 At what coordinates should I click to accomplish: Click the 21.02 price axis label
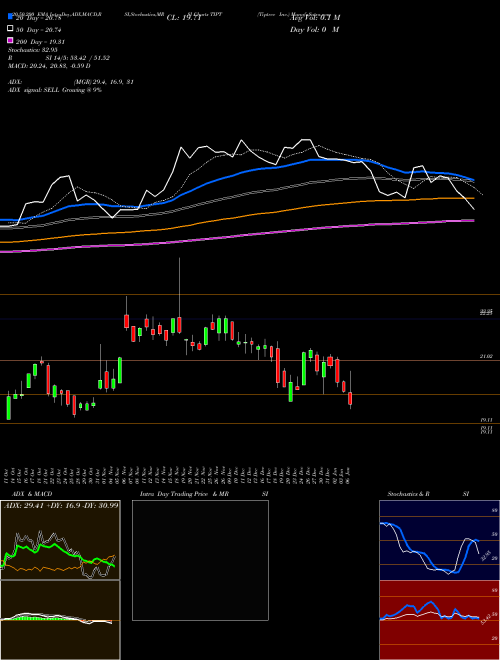pos(486,357)
